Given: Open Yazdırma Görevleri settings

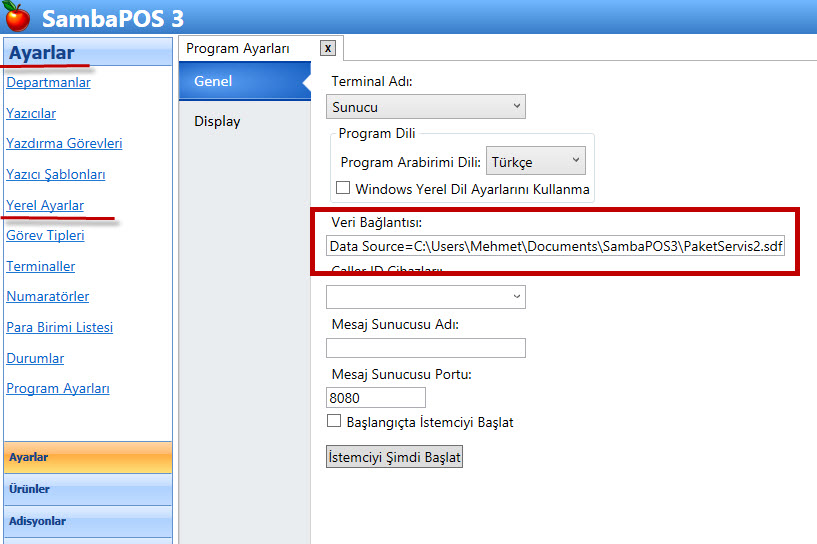Looking at the screenshot, I should coord(64,143).
